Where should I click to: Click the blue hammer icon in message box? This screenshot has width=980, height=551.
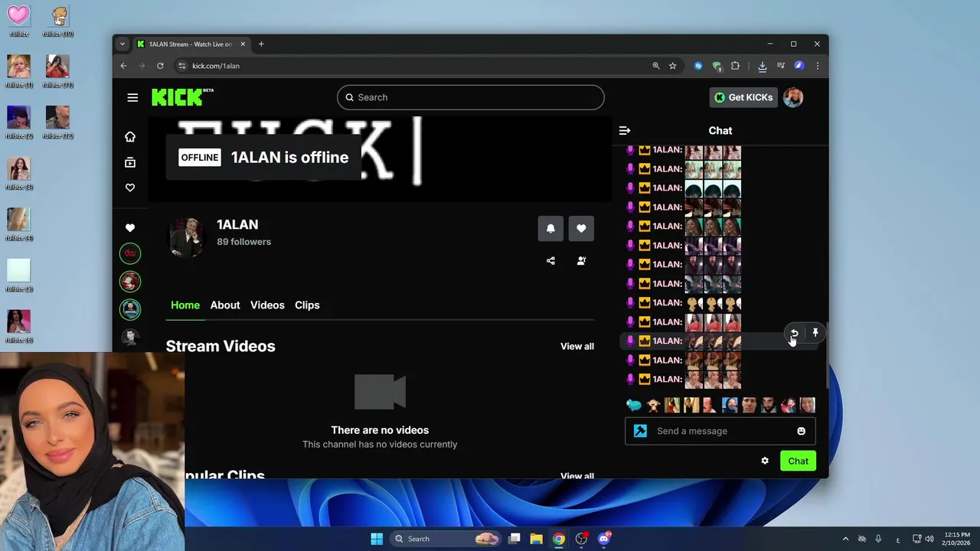tap(640, 431)
